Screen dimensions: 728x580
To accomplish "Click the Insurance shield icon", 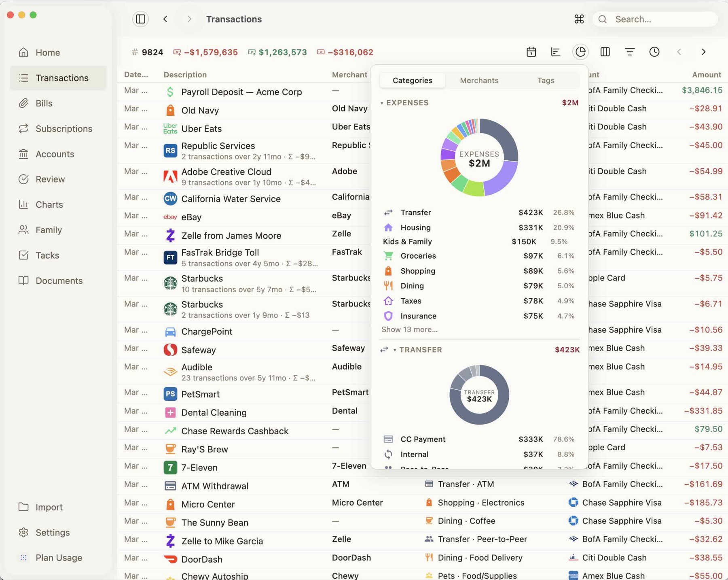I will pyautogui.click(x=388, y=316).
